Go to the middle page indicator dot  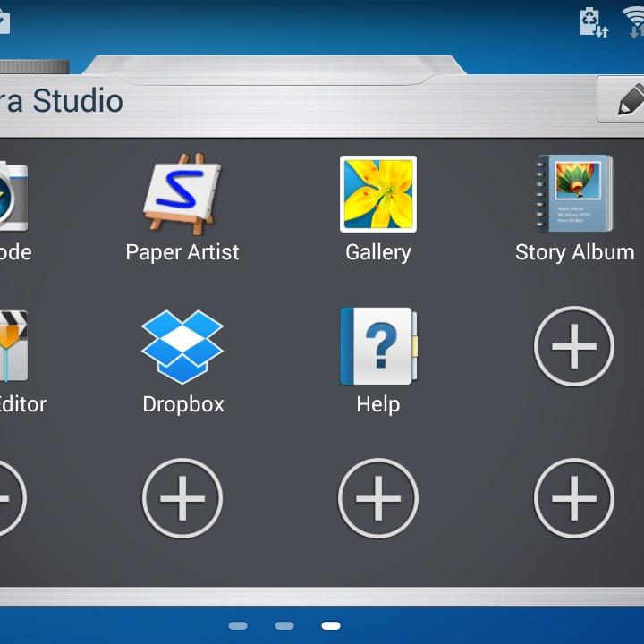[284, 625]
